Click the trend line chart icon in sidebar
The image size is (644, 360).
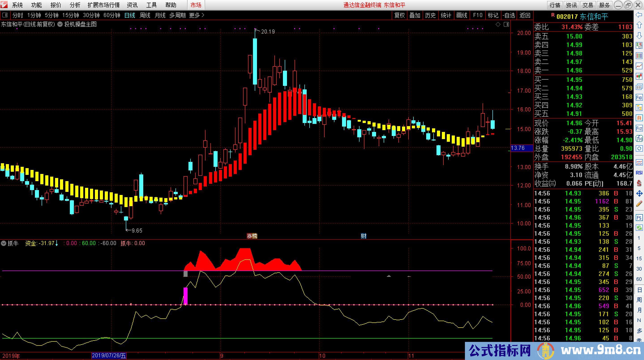pos(639,66)
